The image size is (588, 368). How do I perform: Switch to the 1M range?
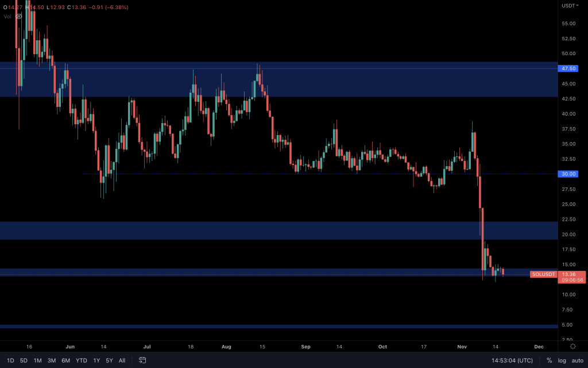(37, 360)
